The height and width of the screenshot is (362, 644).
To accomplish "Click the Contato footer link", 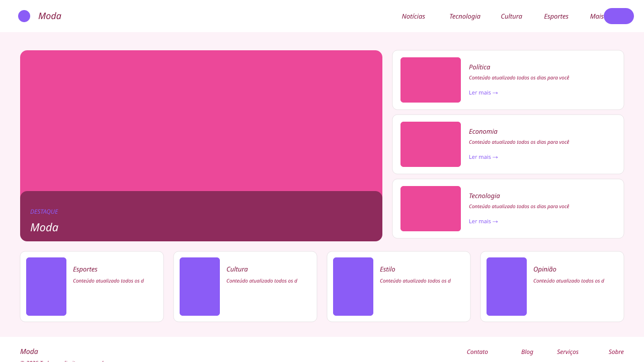I will click(477, 352).
